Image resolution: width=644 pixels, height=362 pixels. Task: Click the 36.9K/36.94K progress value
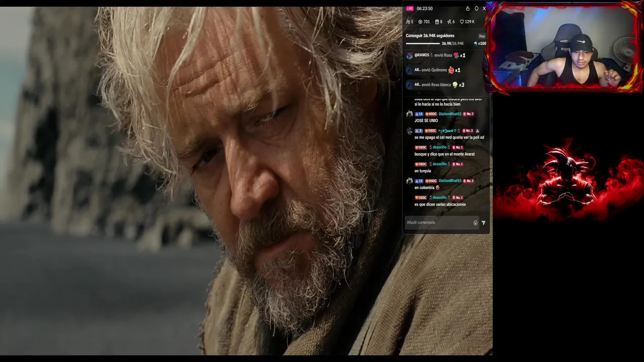(453, 44)
